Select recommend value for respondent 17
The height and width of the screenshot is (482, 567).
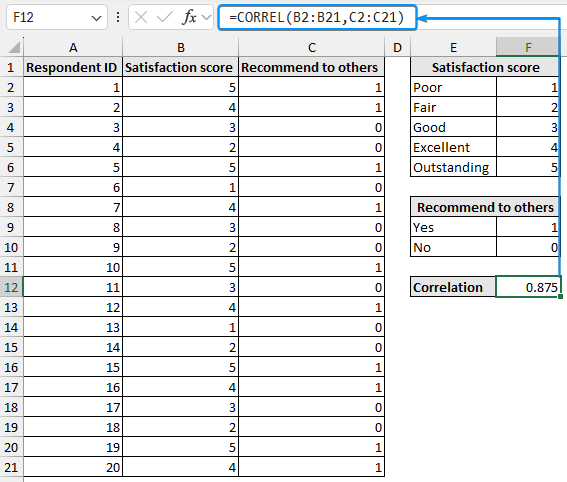(312, 408)
